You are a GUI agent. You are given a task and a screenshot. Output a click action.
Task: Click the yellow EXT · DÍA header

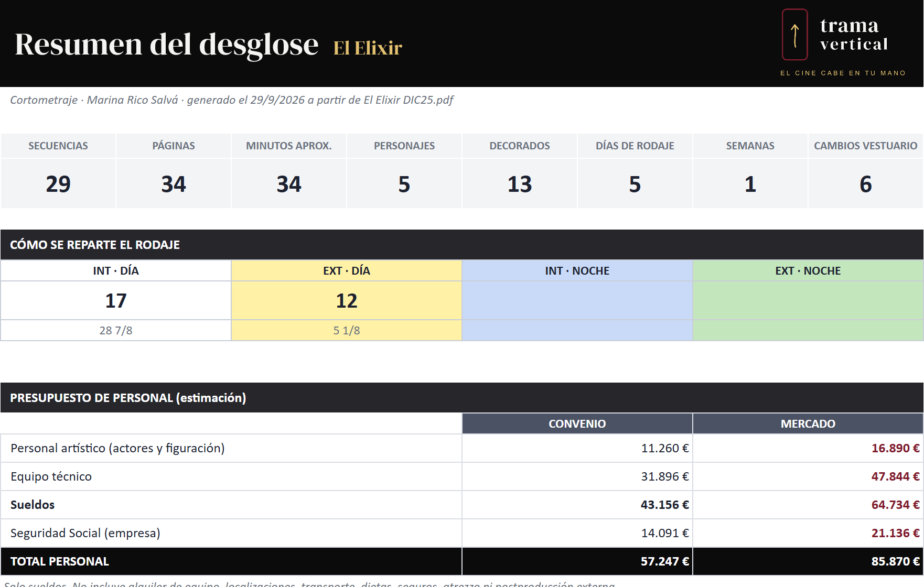click(x=347, y=271)
